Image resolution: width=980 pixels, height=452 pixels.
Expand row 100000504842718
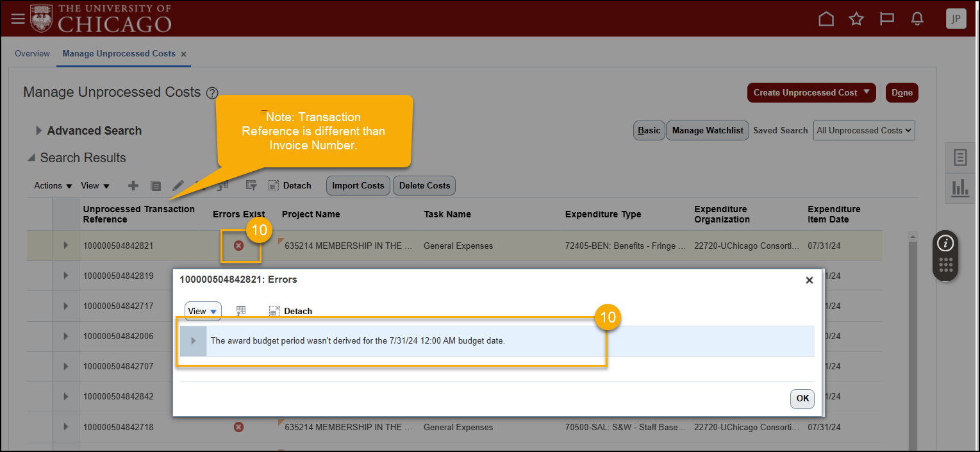pyautogui.click(x=65, y=427)
